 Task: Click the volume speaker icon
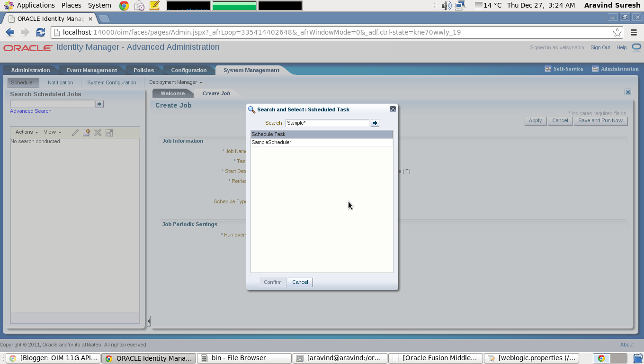point(446,6)
